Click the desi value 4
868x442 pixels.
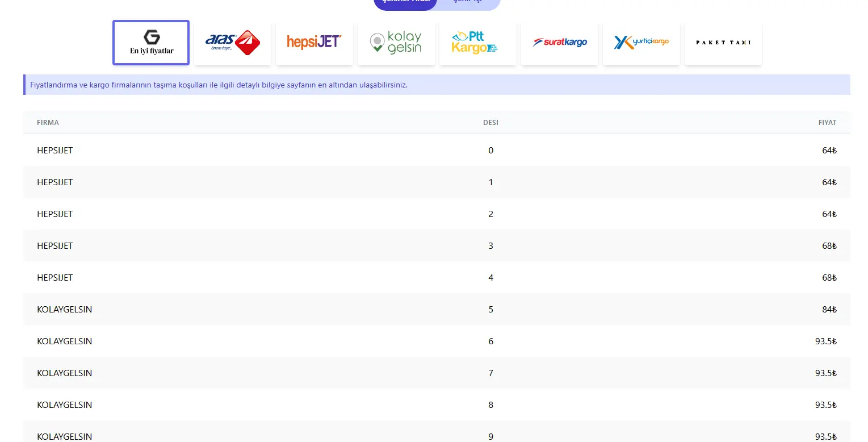click(x=491, y=278)
